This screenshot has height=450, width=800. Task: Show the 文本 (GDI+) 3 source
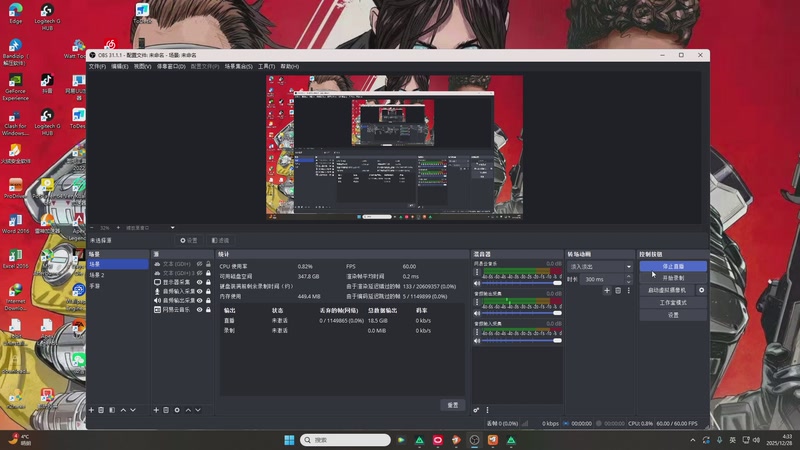pos(199,273)
